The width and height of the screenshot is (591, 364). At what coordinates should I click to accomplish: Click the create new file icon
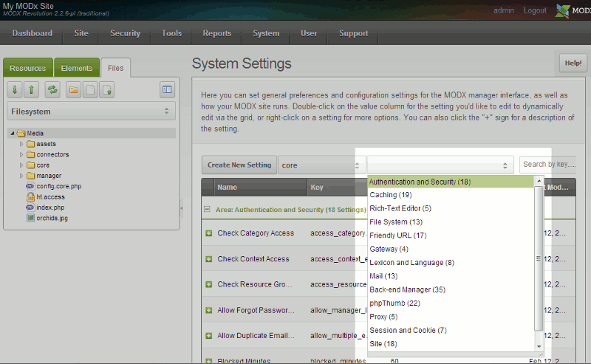click(x=90, y=89)
